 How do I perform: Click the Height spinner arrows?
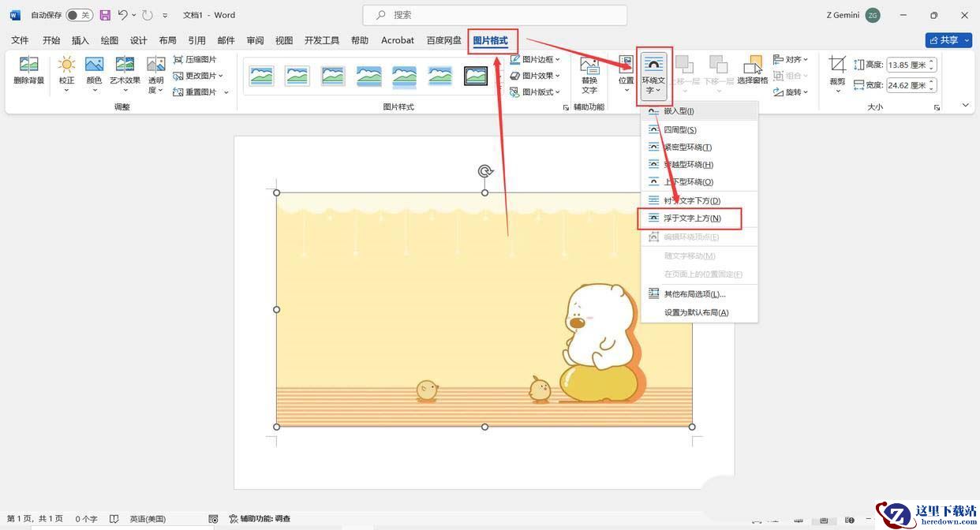(932, 65)
